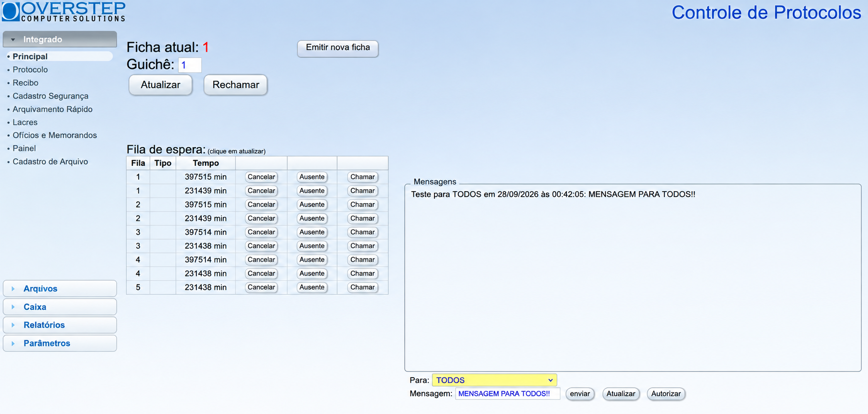The image size is (868, 414).
Task: Focus the Guichê number field
Action: 190,65
